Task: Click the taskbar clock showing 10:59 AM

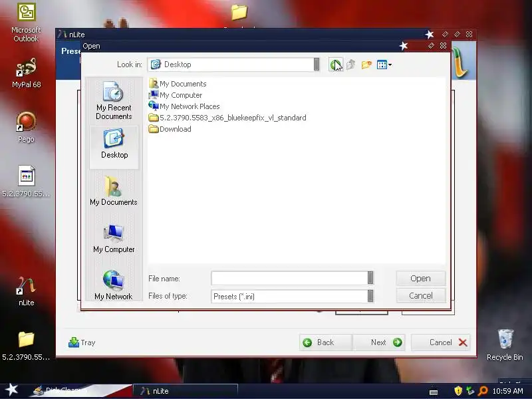Action: tap(507, 391)
